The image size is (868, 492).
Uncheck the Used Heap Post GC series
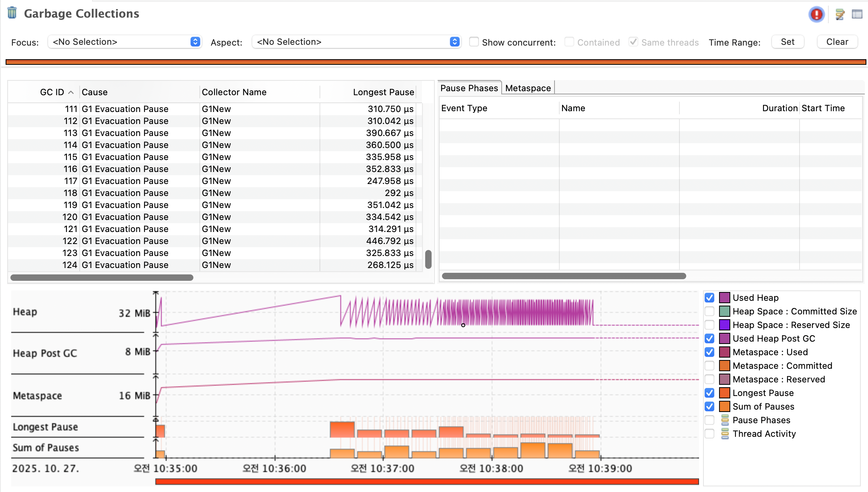(x=709, y=338)
